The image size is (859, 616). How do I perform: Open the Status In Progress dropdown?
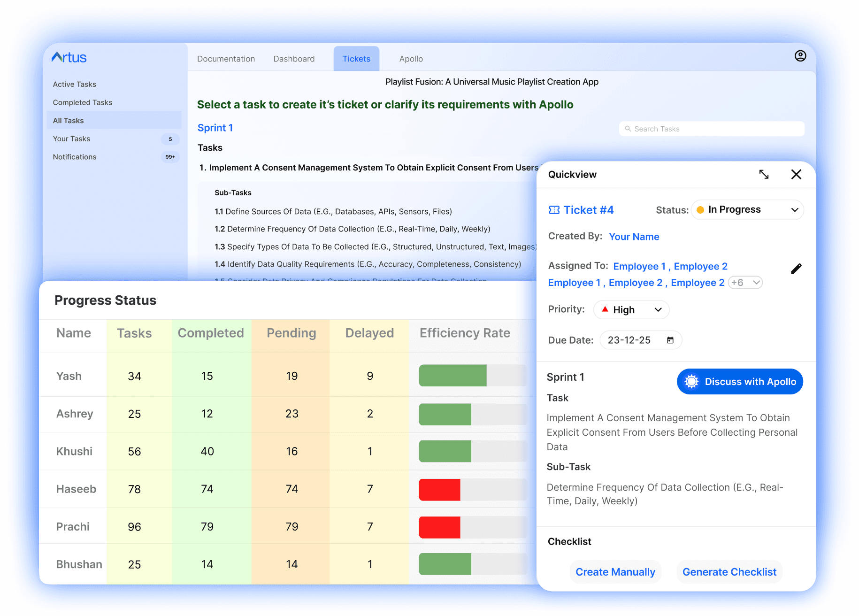pyautogui.click(x=747, y=210)
